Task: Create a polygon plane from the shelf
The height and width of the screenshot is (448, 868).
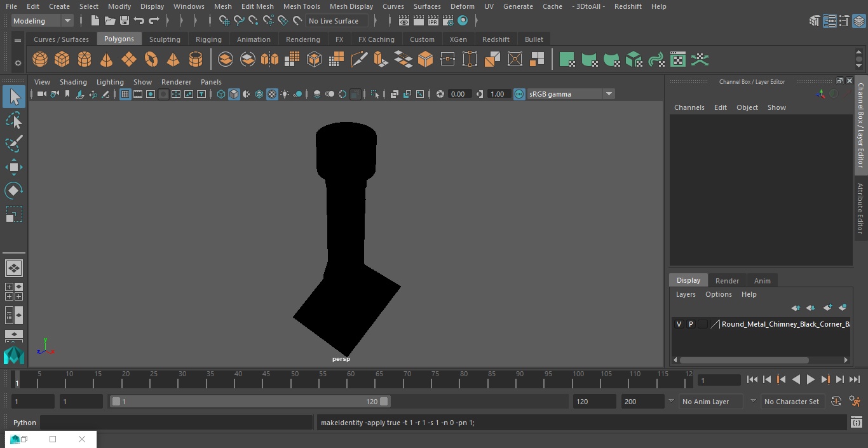Action: pyautogui.click(x=129, y=60)
